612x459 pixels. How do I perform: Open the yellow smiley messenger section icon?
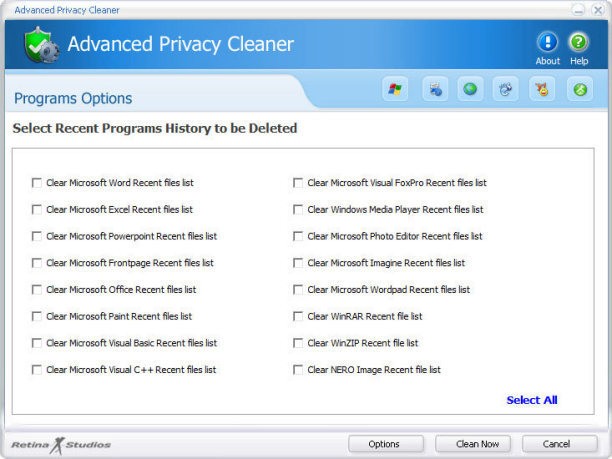(x=542, y=89)
